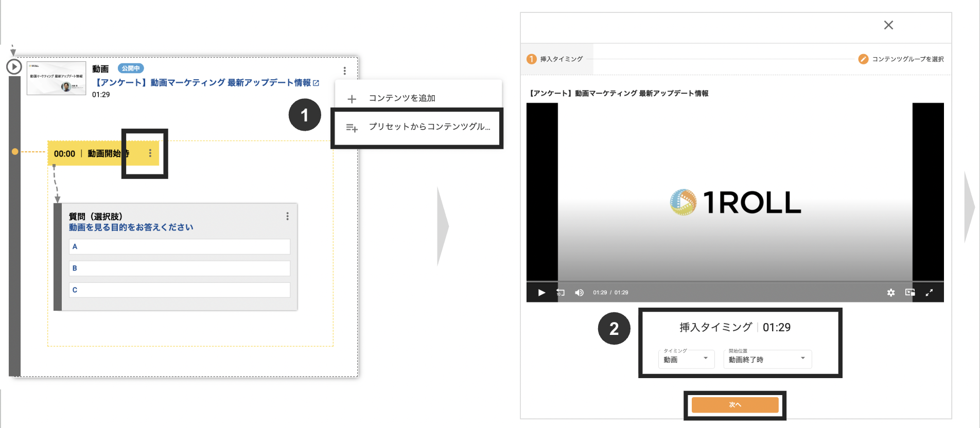Click the 公開中 status badge

pyautogui.click(x=131, y=68)
